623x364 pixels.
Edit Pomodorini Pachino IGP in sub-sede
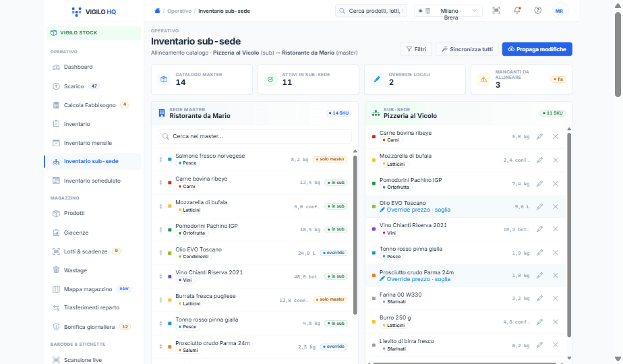(539, 183)
